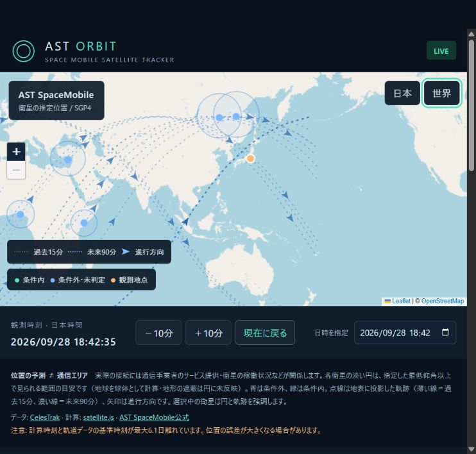
Task: Click the orange 注意 warning text line
Action: coord(166,430)
